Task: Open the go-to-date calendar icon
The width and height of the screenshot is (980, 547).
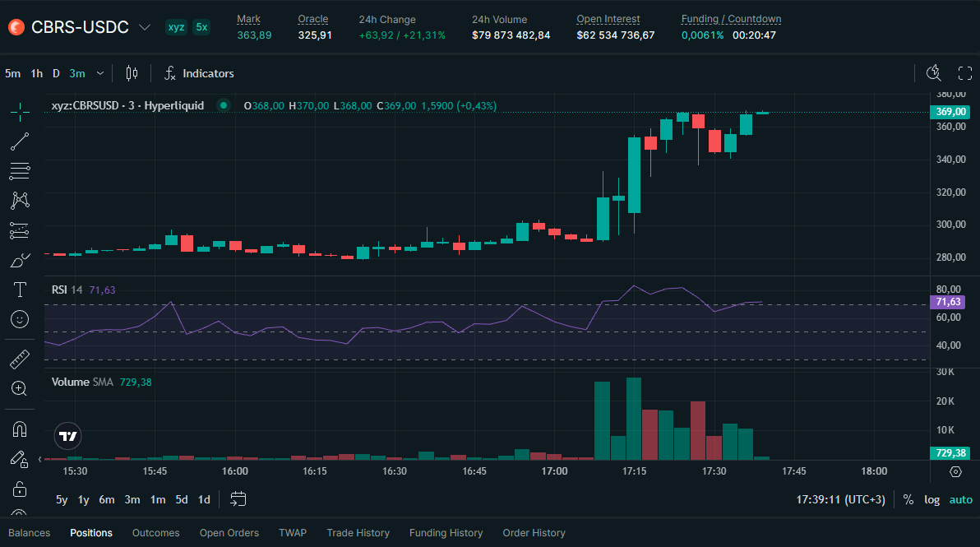Action: pos(238,498)
